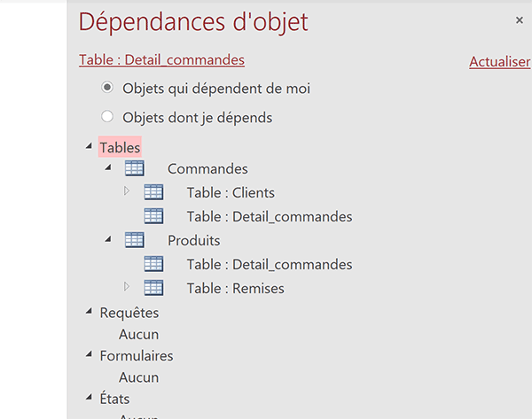Select the highlighted Tables tree label

[120, 147]
